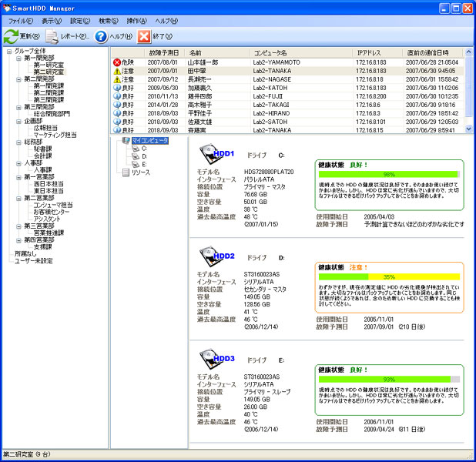Click the report document icon
This screenshot has width=476, height=462.
(x=52, y=36)
